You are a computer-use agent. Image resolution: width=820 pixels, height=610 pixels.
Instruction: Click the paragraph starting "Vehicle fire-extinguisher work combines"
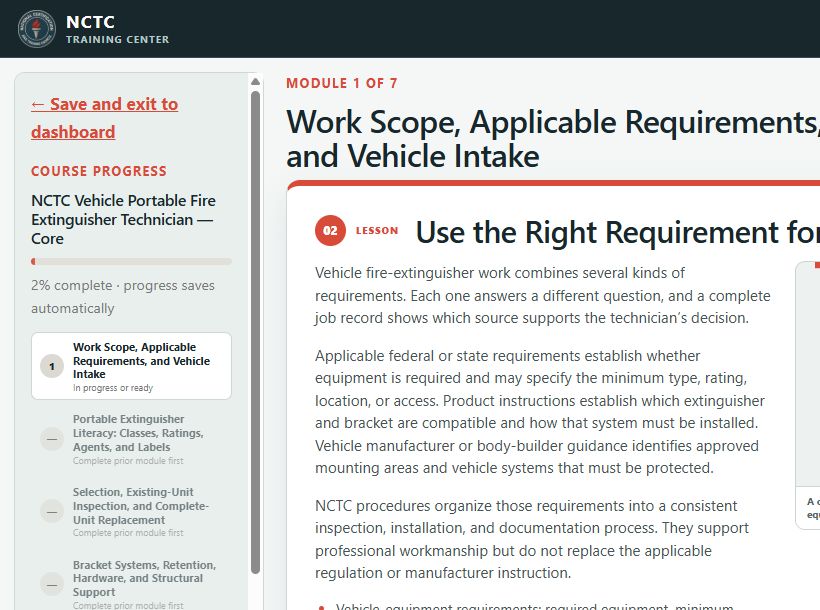pyautogui.click(x=542, y=296)
